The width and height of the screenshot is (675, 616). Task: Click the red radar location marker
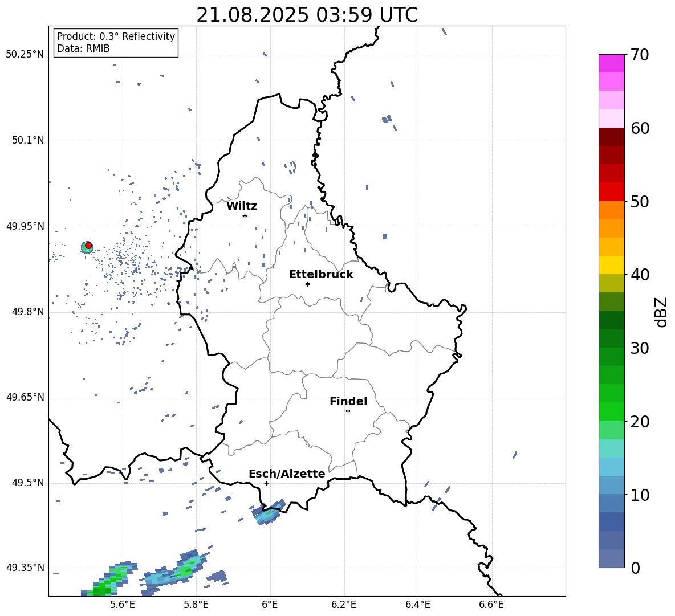(x=88, y=246)
